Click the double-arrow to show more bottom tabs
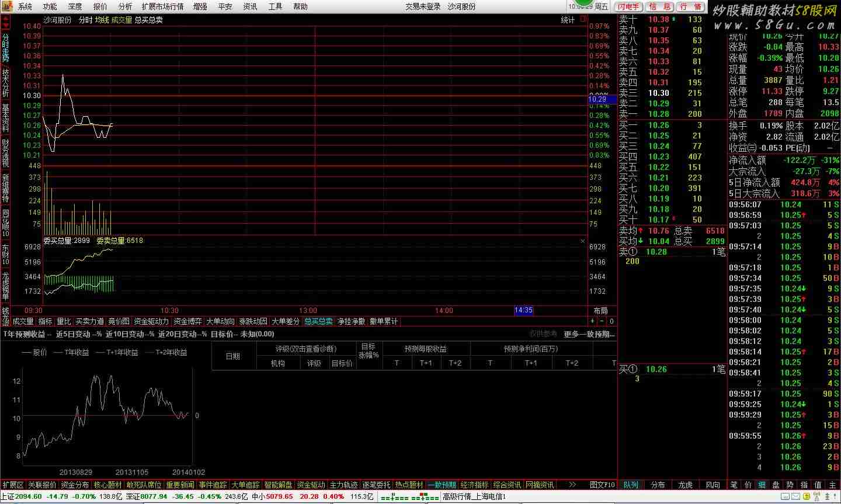841x504 pixels. [x=572, y=485]
